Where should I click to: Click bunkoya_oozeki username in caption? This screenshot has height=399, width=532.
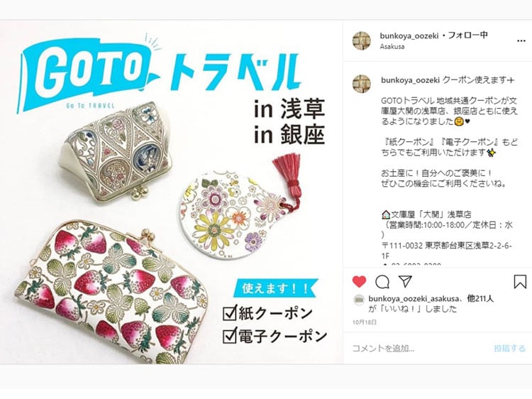[x=411, y=80]
